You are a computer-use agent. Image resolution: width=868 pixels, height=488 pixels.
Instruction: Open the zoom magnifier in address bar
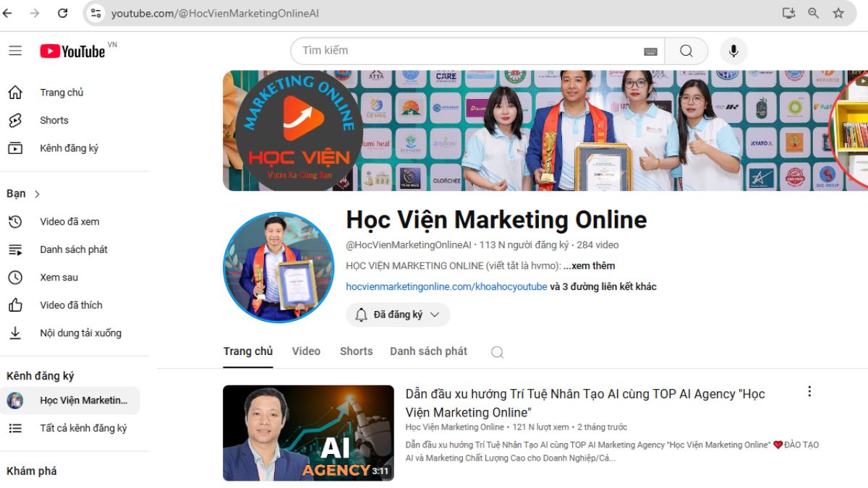pyautogui.click(x=813, y=13)
